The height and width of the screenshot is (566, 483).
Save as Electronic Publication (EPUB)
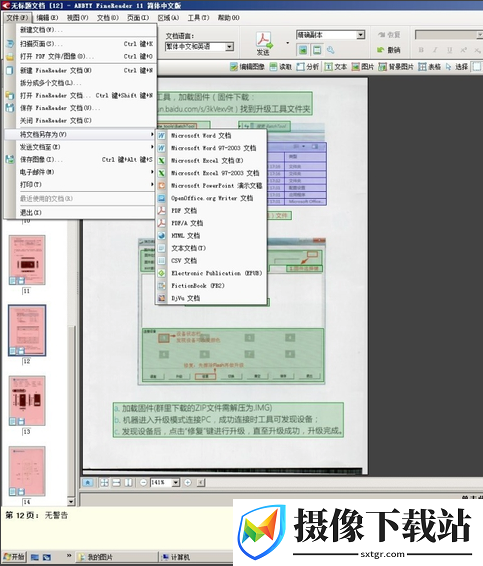[x=212, y=273]
